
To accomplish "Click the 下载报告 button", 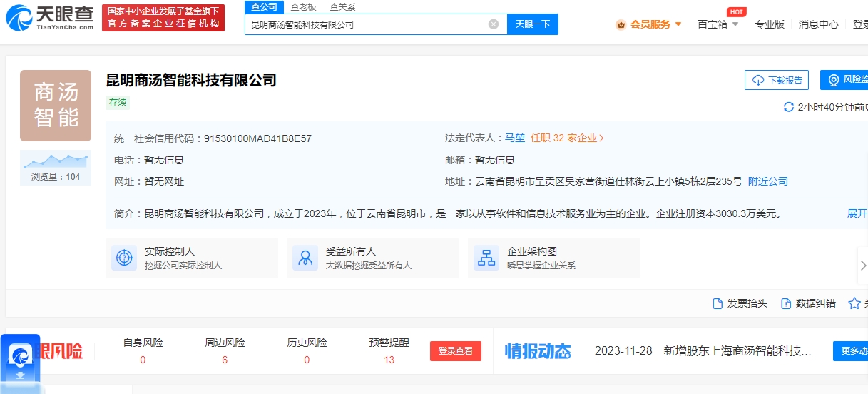I will 777,80.
